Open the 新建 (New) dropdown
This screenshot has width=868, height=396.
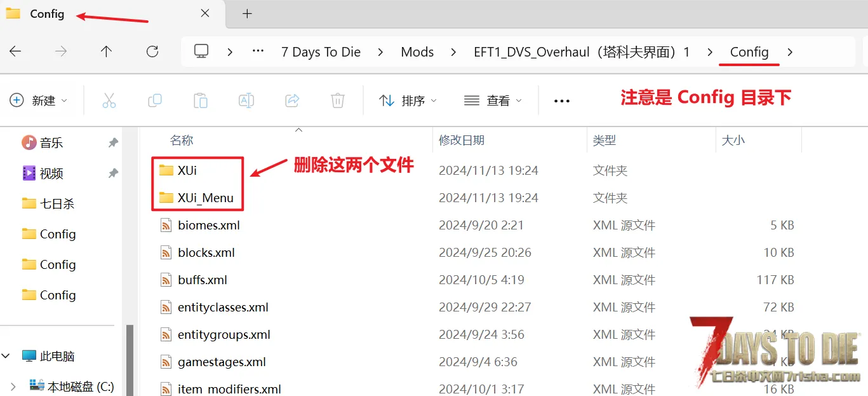(39, 100)
